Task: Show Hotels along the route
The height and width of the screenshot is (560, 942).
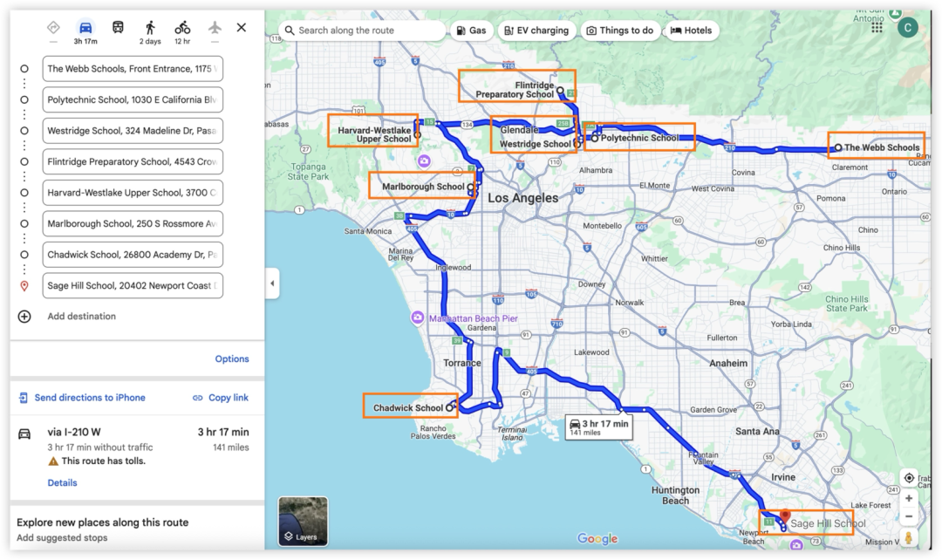Action: 692,30
